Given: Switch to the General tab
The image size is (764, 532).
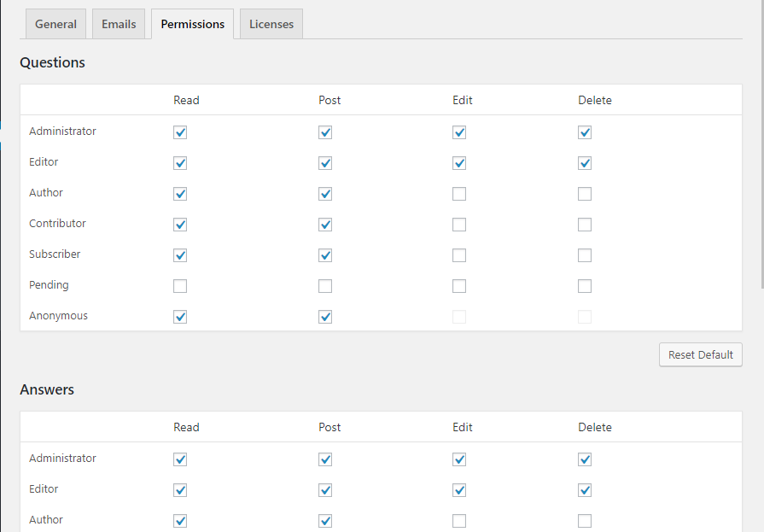Looking at the screenshot, I should tap(55, 24).
